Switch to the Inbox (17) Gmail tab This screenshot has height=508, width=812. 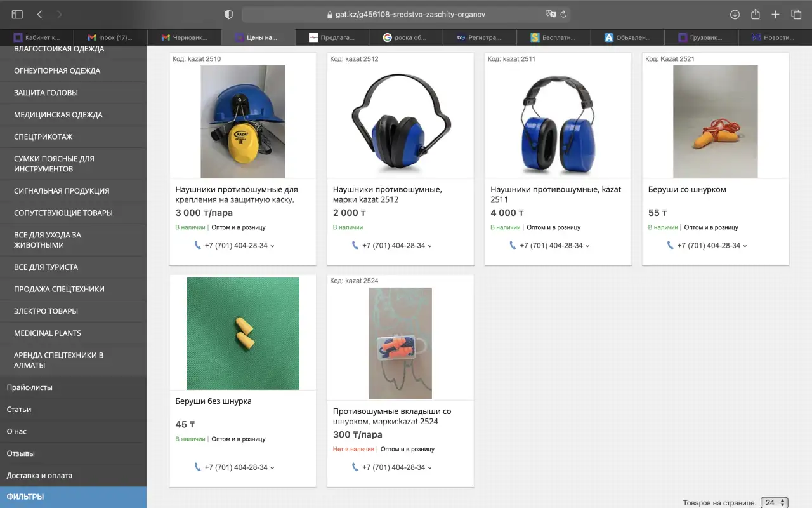tap(110, 37)
